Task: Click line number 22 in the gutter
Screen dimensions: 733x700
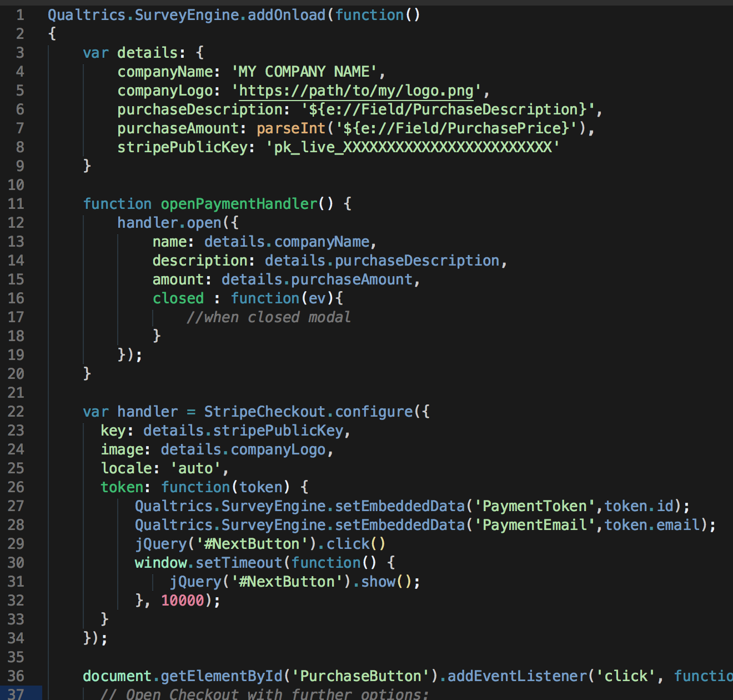Action: (x=17, y=411)
